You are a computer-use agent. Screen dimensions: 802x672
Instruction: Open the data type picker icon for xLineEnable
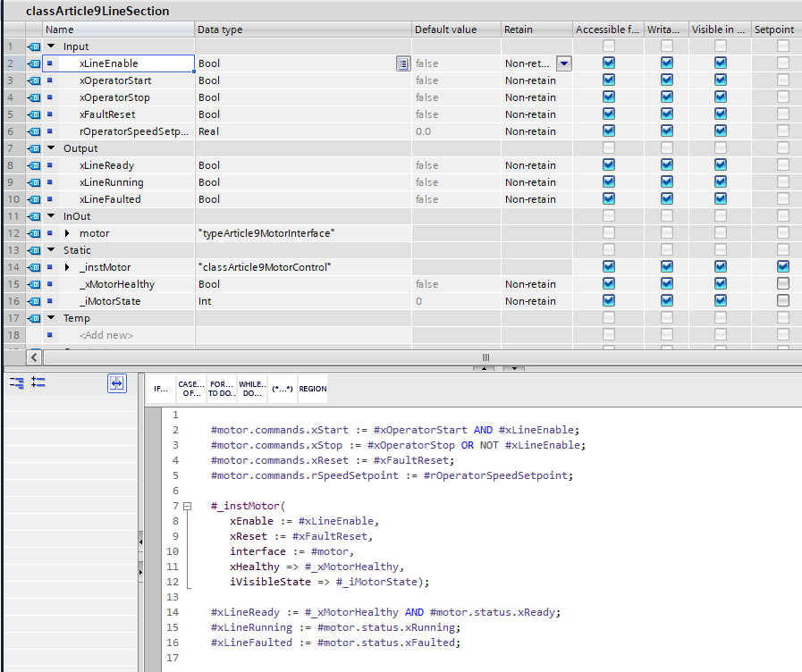[403, 63]
